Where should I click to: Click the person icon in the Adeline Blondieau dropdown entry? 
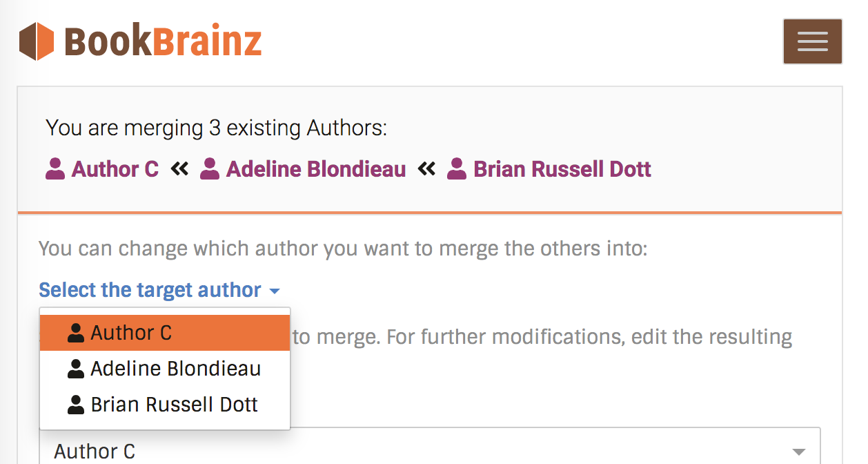click(x=76, y=369)
